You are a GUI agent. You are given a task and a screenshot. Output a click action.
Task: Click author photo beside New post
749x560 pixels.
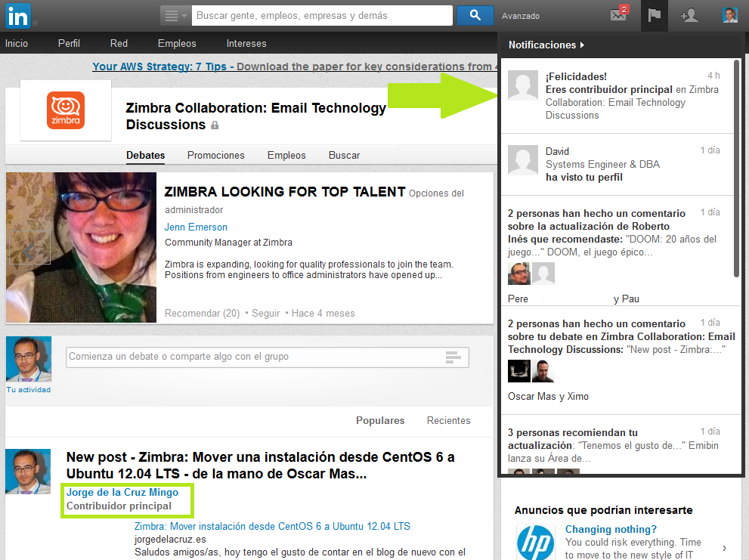pos(28,471)
